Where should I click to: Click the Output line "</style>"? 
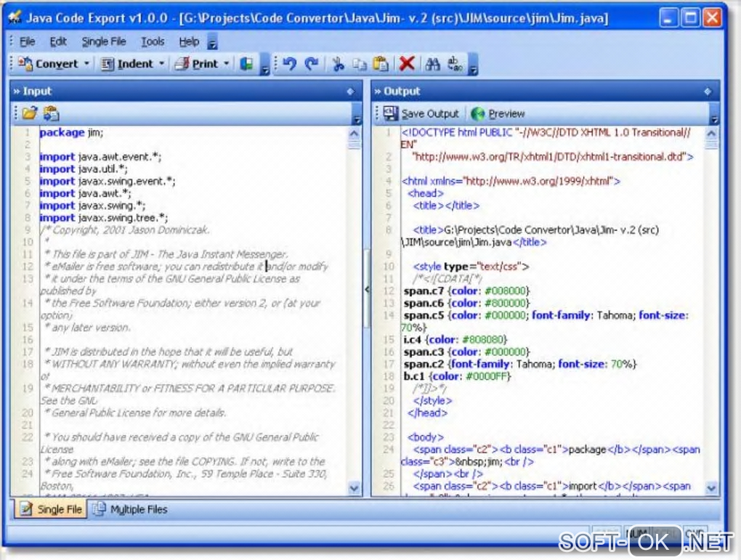(432, 401)
